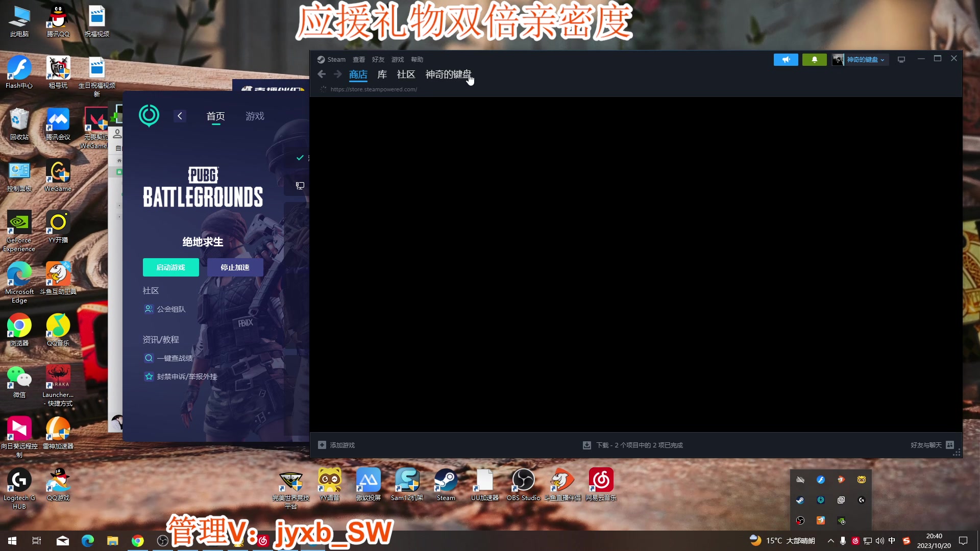The height and width of the screenshot is (551, 980).
Task: Click the add game plus icon
Action: point(322,445)
